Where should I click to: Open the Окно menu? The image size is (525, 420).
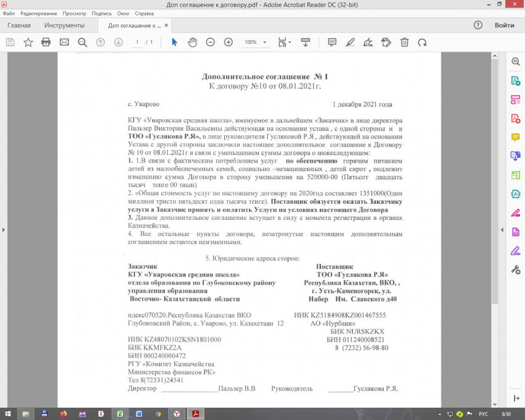click(123, 14)
